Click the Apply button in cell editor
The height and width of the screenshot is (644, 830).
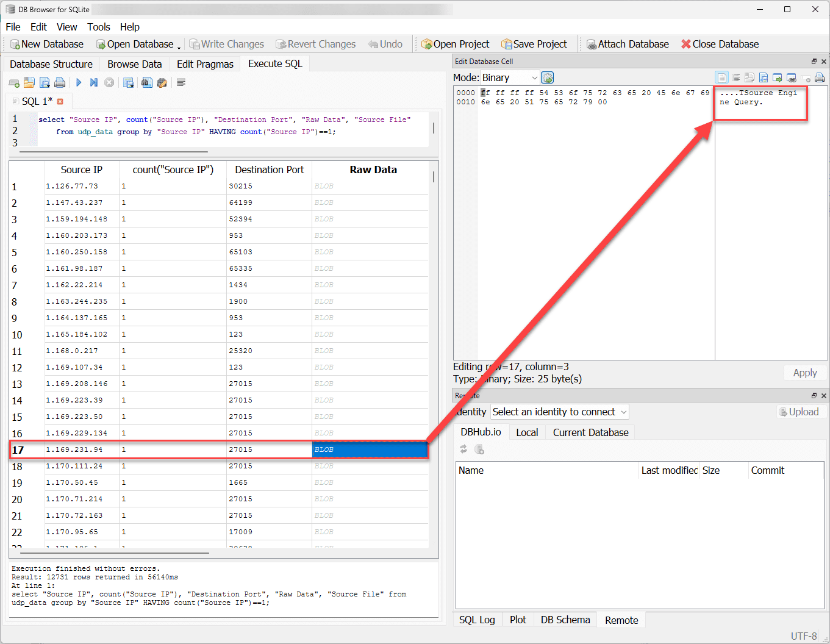coord(805,373)
